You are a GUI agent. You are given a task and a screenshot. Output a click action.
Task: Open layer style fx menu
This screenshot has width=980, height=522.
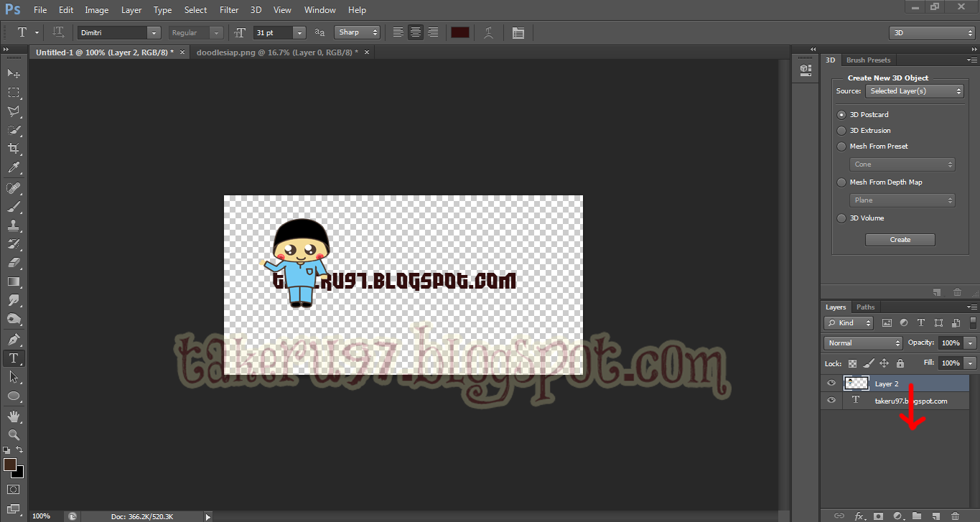(859, 516)
